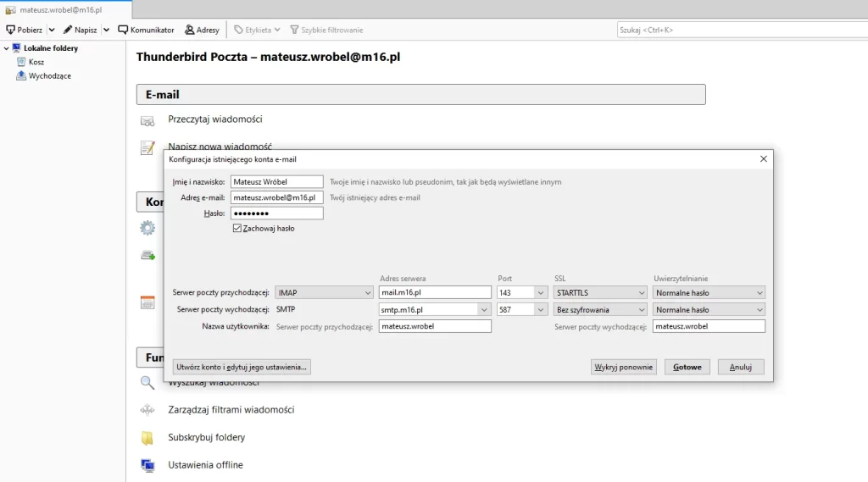The width and height of the screenshot is (868, 482).
Task: Click Zarządzaj filtrami wiadomości link
Action: [231, 410]
